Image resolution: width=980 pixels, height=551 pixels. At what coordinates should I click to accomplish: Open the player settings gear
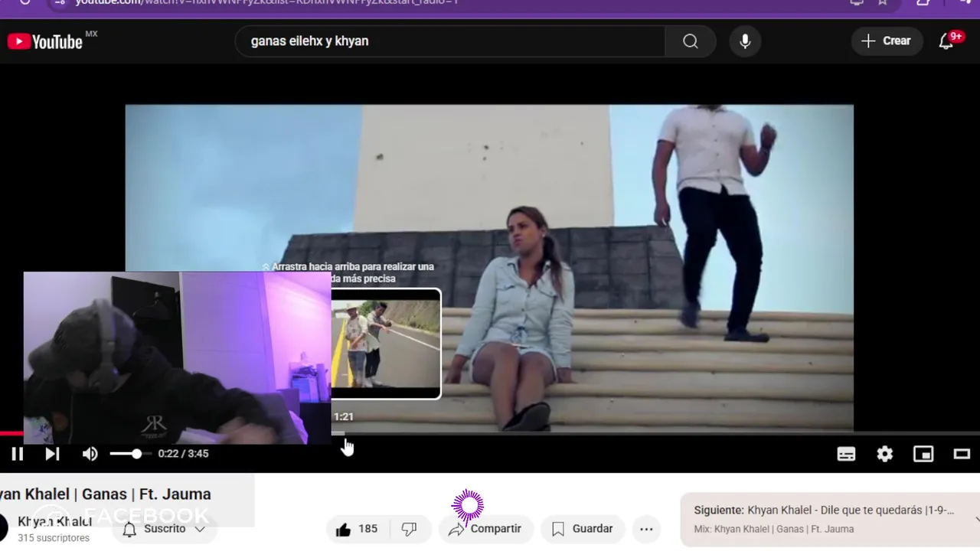point(885,454)
